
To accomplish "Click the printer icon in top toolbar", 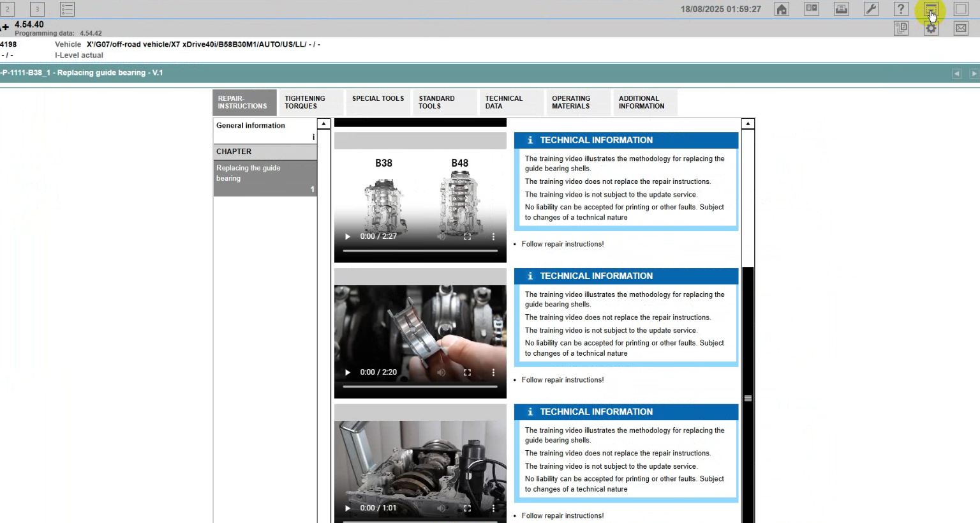I will pyautogui.click(x=842, y=9).
